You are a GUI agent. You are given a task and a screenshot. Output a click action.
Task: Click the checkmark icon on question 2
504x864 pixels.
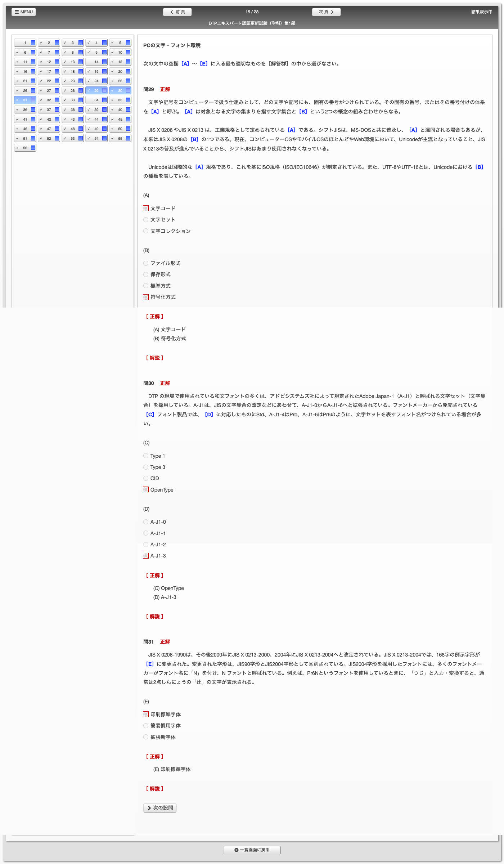pyautogui.click(x=41, y=43)
